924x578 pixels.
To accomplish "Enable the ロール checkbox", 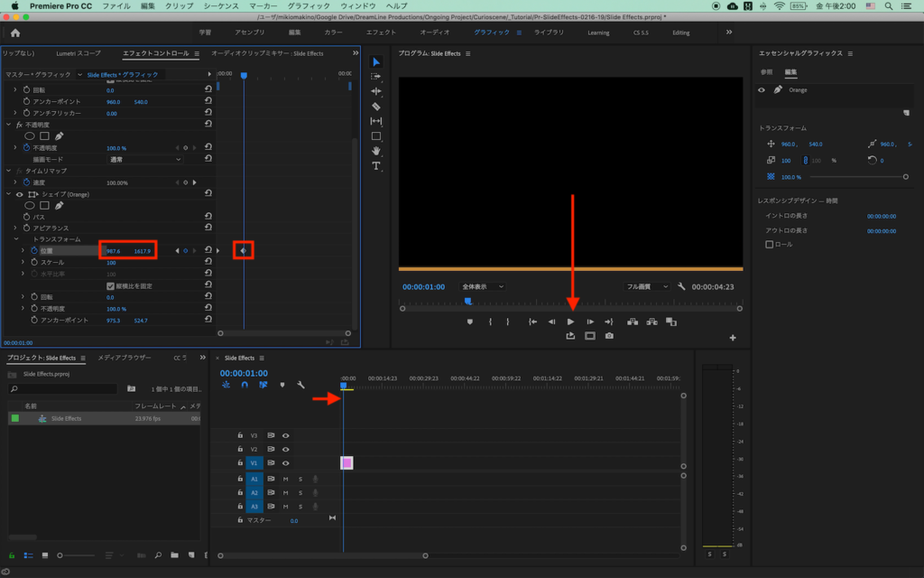I will 769,244.
